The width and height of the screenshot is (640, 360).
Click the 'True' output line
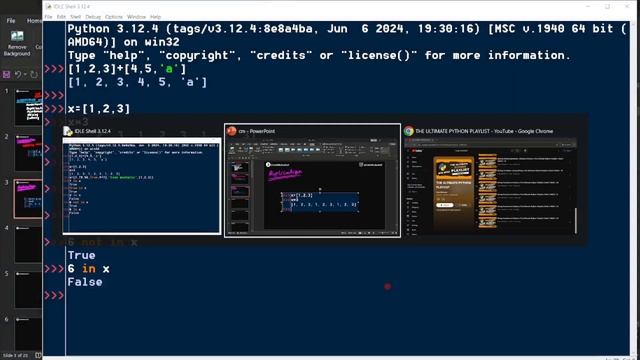tap(82, 256)
